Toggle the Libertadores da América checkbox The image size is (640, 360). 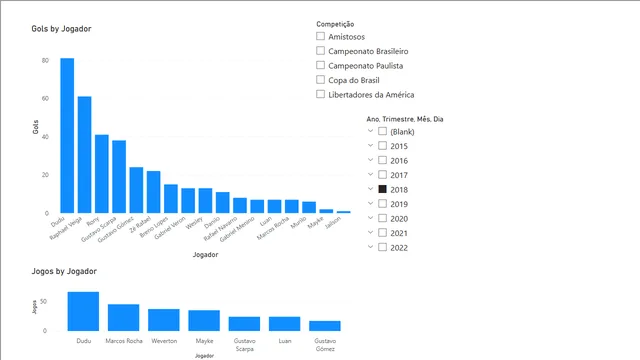[320, 94]
